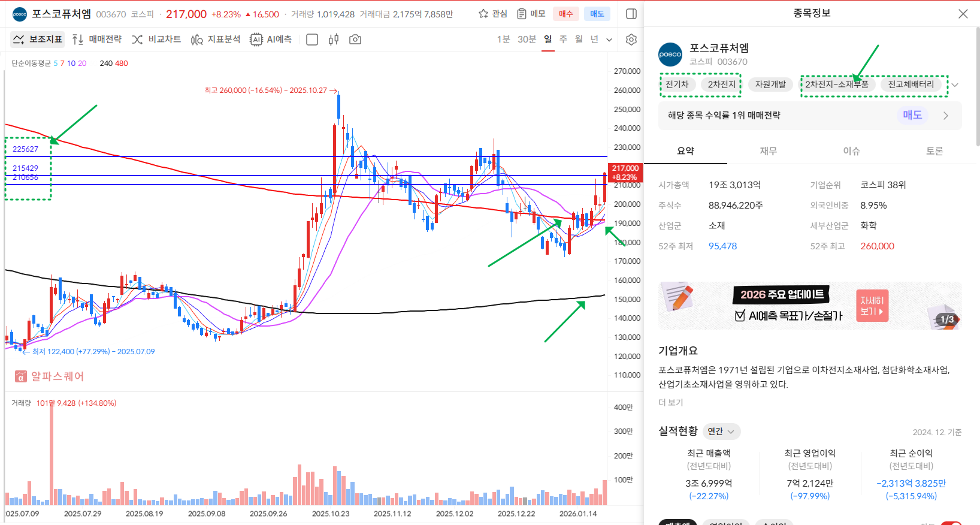Click 더 보기 under 기업개요

(671, 403)
